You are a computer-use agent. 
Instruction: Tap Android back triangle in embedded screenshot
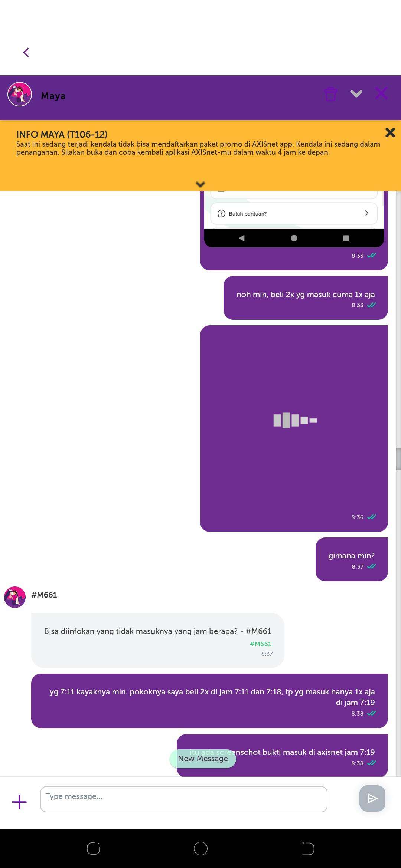tap(242, 238)
